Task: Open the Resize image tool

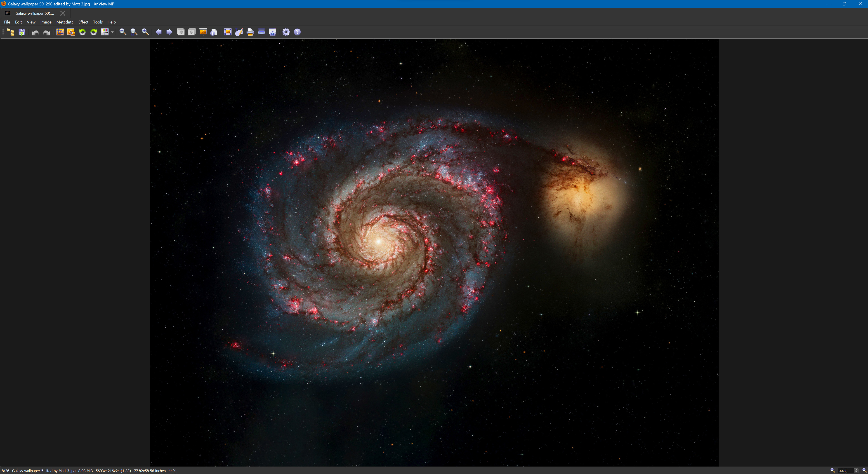Action: click(71, 32)
